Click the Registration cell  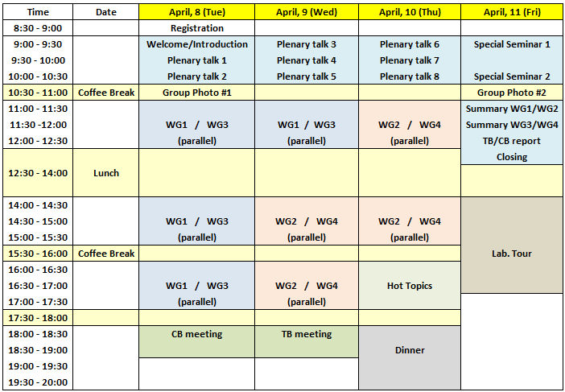tap(197, 28)
